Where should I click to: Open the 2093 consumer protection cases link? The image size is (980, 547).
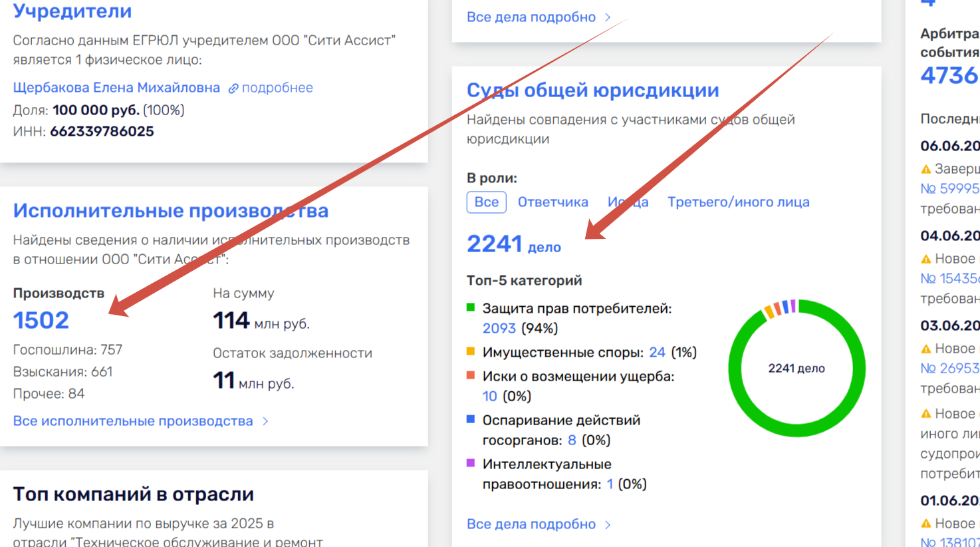click(499, 328)
